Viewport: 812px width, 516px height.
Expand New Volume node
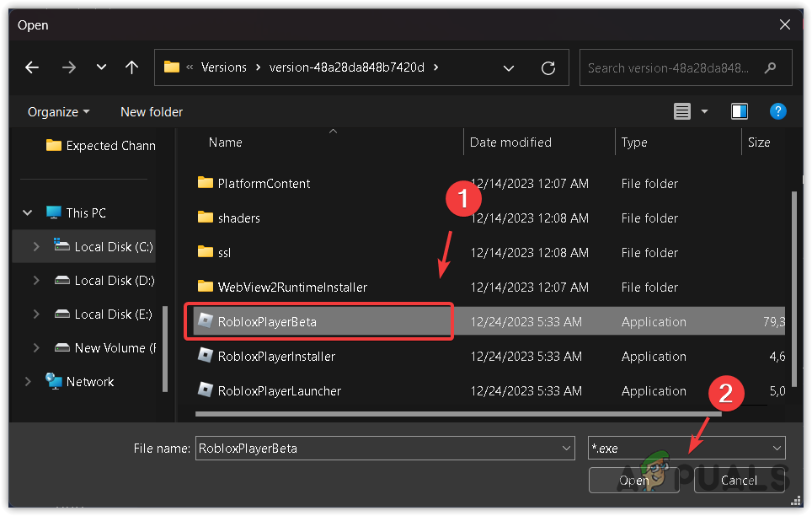click(x=35, y=348)
